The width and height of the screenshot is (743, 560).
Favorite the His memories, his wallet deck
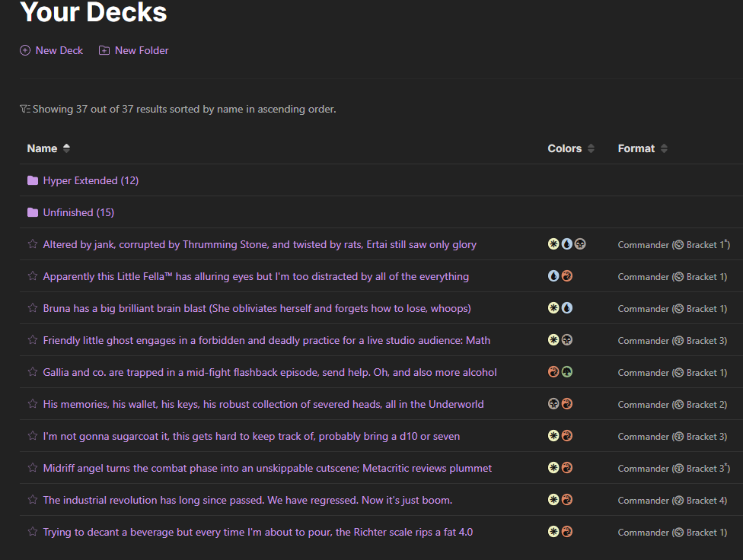tap(33, 404)
